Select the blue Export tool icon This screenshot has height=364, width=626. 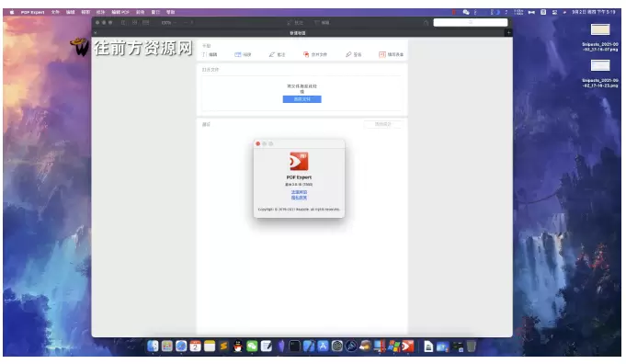[237, 54]
